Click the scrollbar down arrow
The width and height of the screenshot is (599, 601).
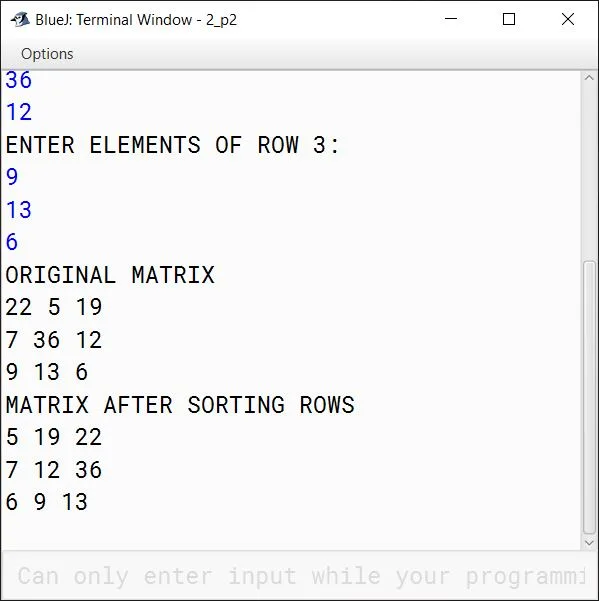(589, 543)
